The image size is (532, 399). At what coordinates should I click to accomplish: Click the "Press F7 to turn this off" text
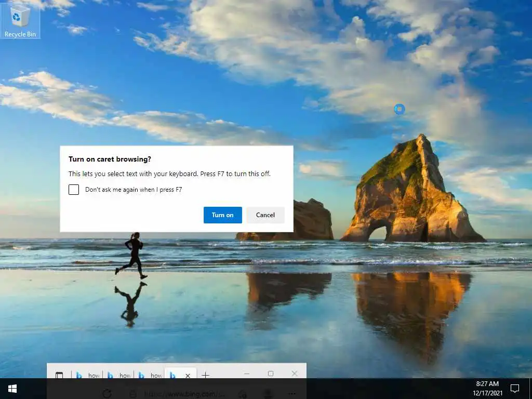235,174
